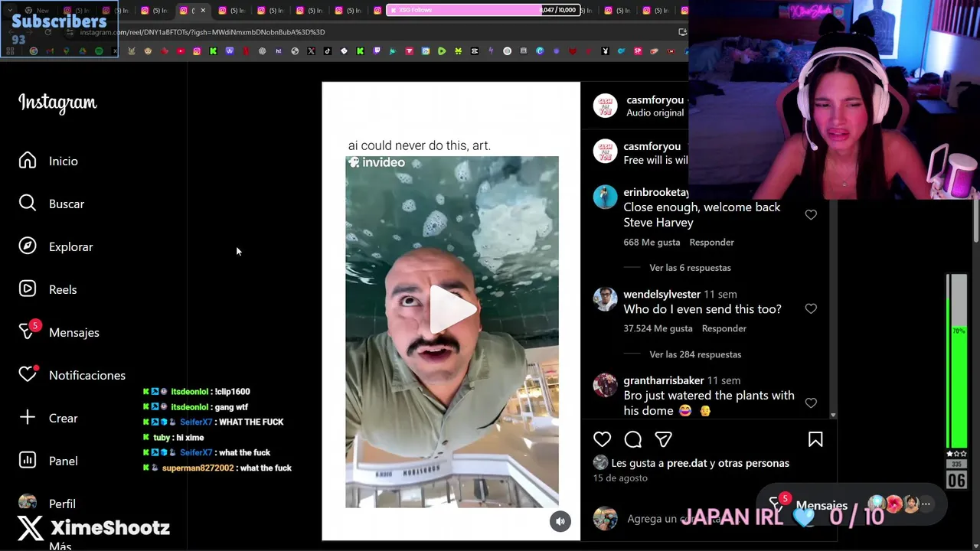Open the TikTok bookmark
Screen dimensions: 980x551
coord(328,51)
